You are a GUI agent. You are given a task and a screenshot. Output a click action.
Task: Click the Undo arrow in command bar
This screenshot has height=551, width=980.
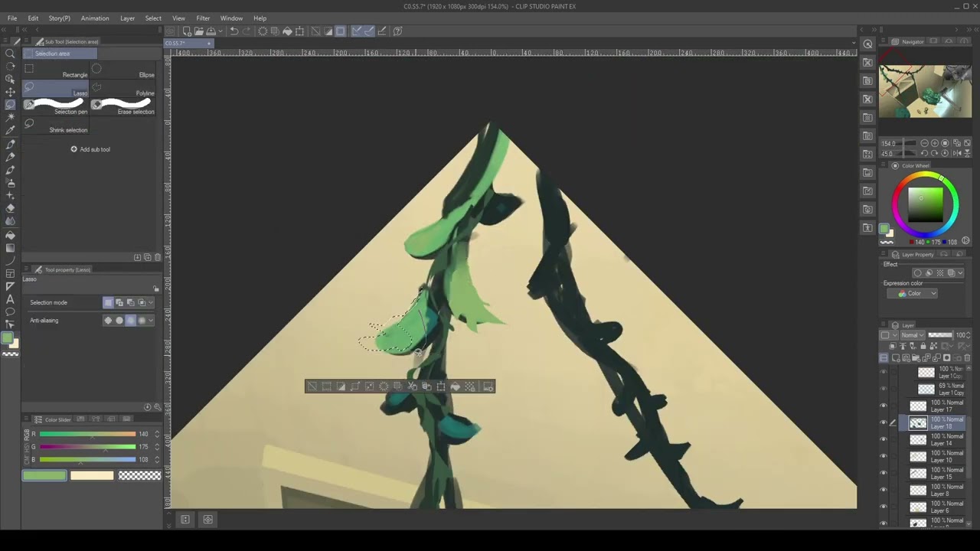point(234,31)
